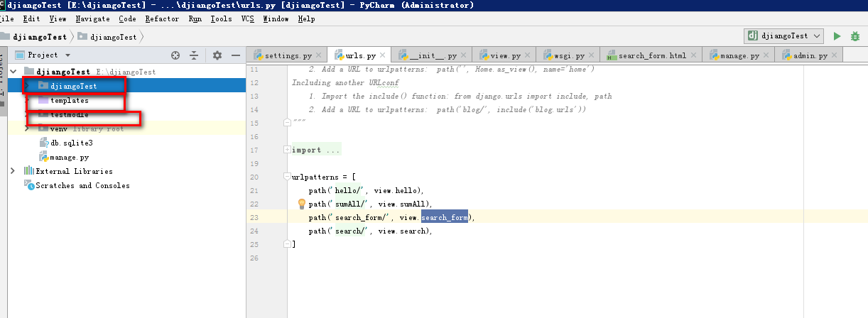Click the breadcrumb djiangoTest folder icon
Viewport: 868px width, 318px height.
(83, 36)
